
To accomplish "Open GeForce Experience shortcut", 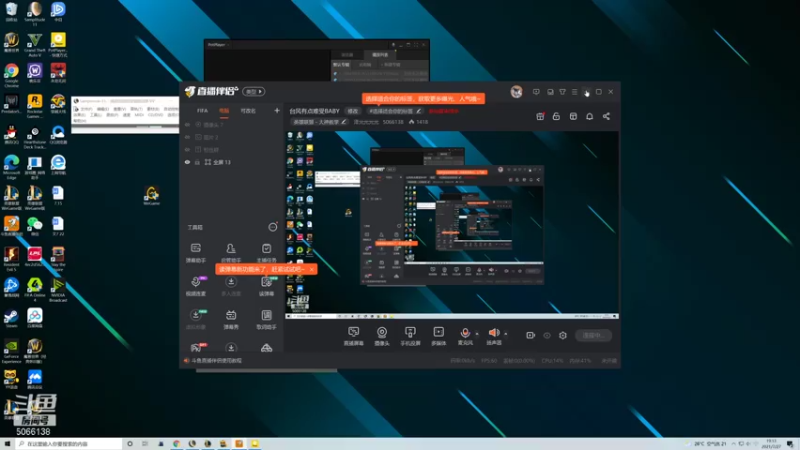I will [x=11, y=351].
